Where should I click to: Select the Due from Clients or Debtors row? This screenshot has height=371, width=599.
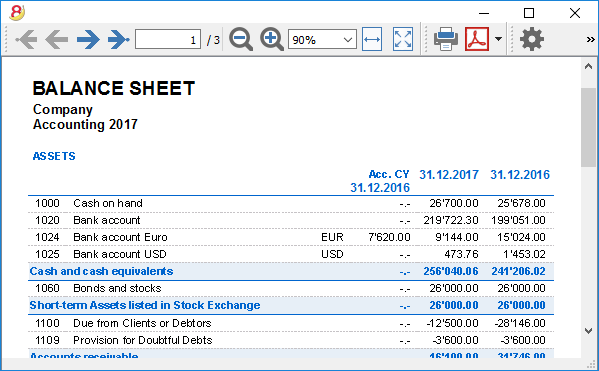[291, 323]
